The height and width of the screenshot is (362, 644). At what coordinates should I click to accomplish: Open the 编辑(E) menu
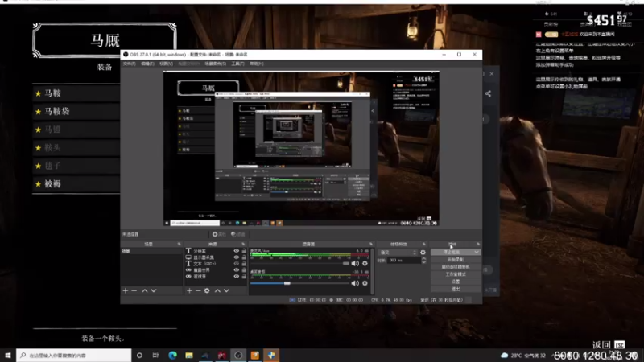pos(147,64)
